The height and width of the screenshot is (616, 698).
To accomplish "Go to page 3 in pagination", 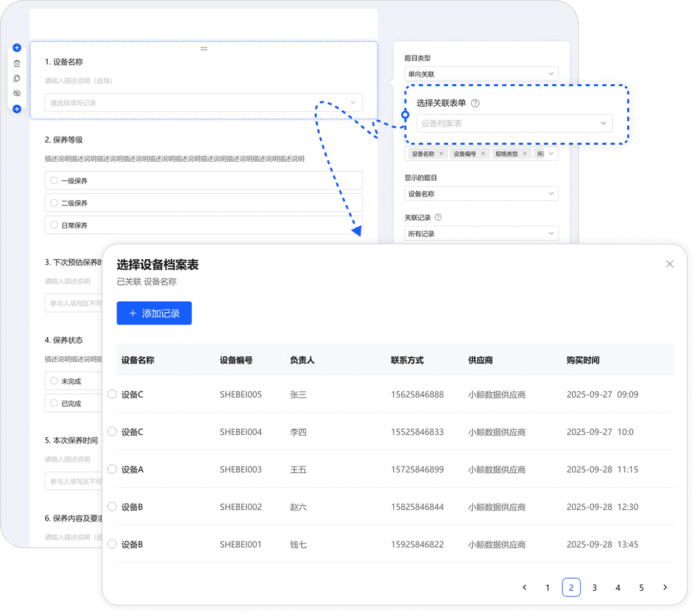I will [x=594, y=587].
